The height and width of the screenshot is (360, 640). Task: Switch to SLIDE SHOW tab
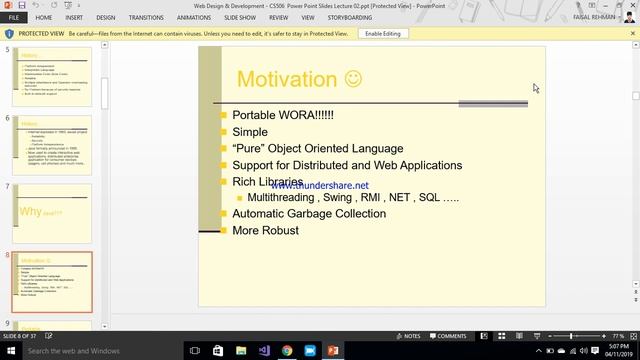click(240, 18)
